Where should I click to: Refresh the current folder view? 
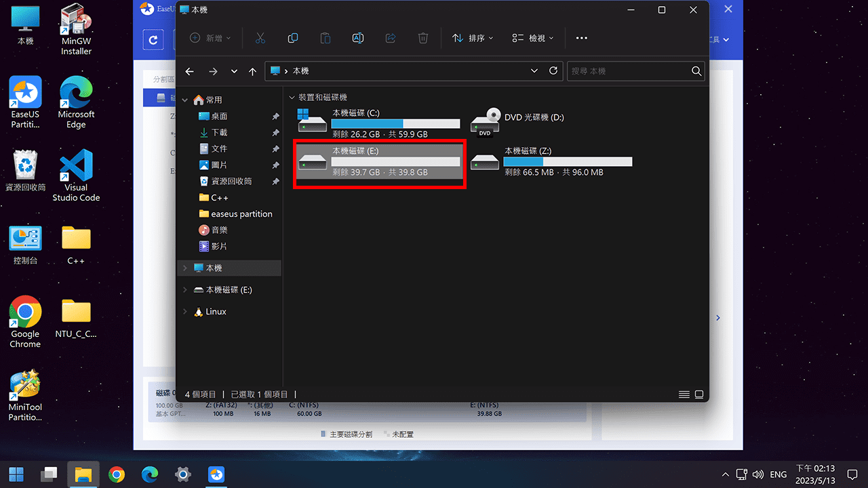click(x=553, y=71)
